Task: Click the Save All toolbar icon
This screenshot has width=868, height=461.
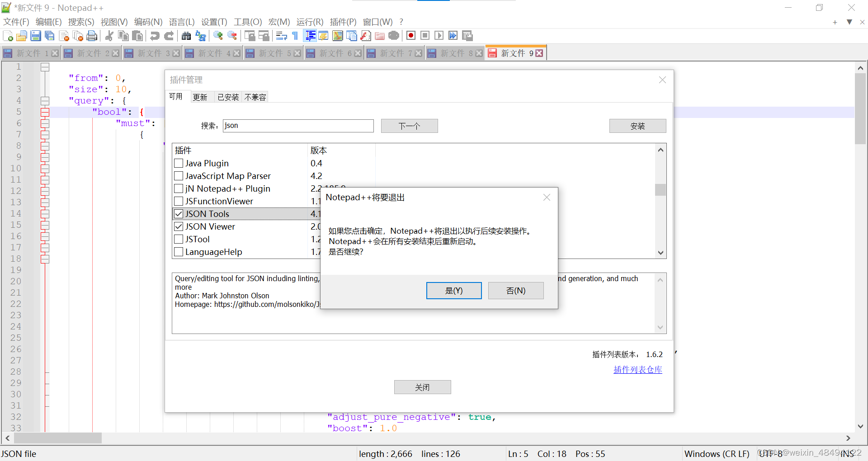Action: [x=50, y=36]
